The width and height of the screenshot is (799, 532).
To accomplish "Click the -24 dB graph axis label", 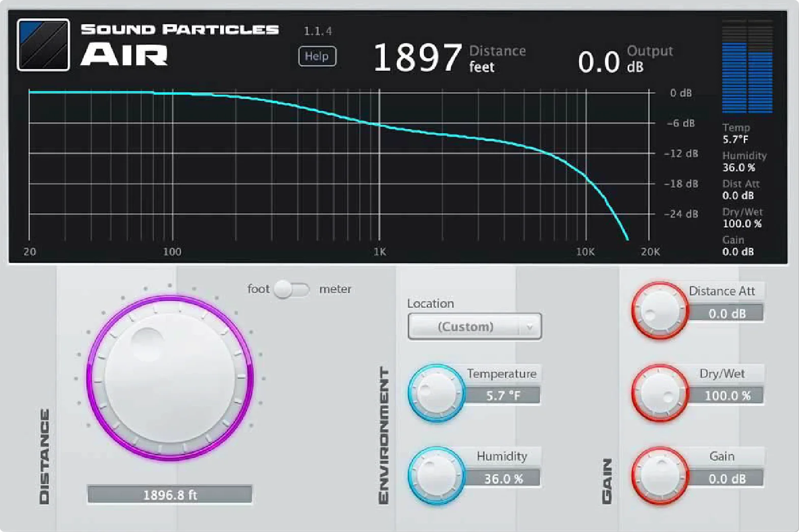I will click(681, 214).
